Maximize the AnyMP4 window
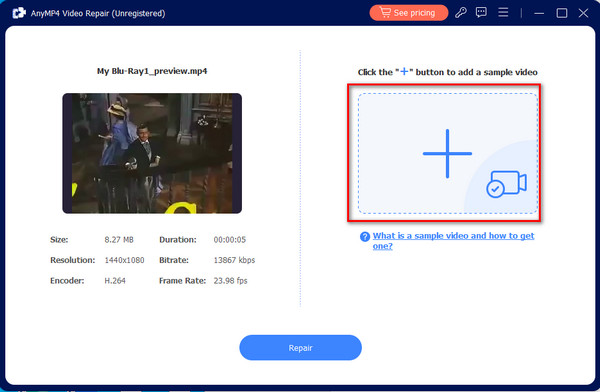 click(562, 13)
